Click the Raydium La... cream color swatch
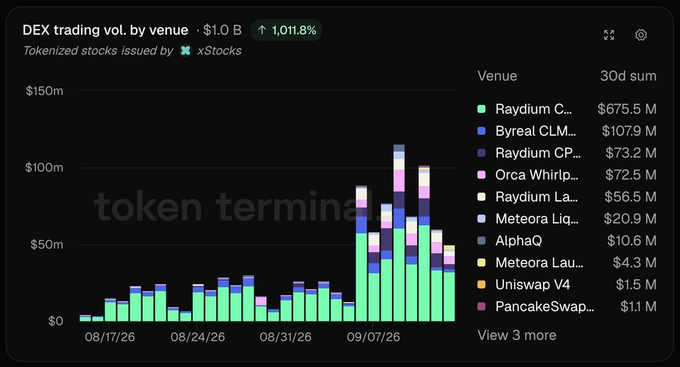680x367 pixels. [481, 197]
